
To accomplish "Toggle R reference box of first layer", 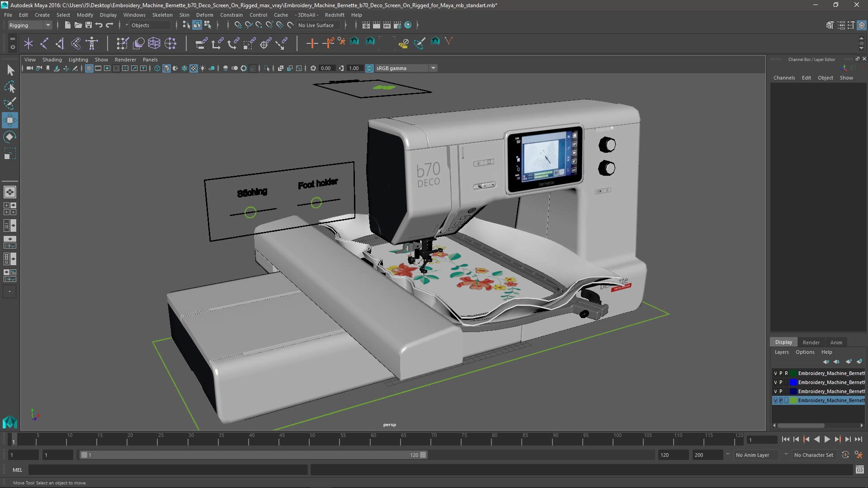I will pyautogui.click(x=786, y=373).
